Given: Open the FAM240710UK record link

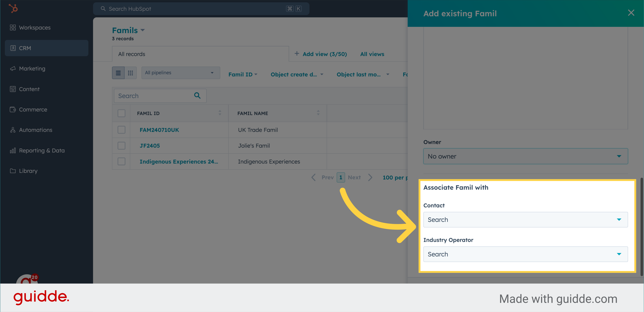Looking at the screenshot, I should [x=159, y=130].
